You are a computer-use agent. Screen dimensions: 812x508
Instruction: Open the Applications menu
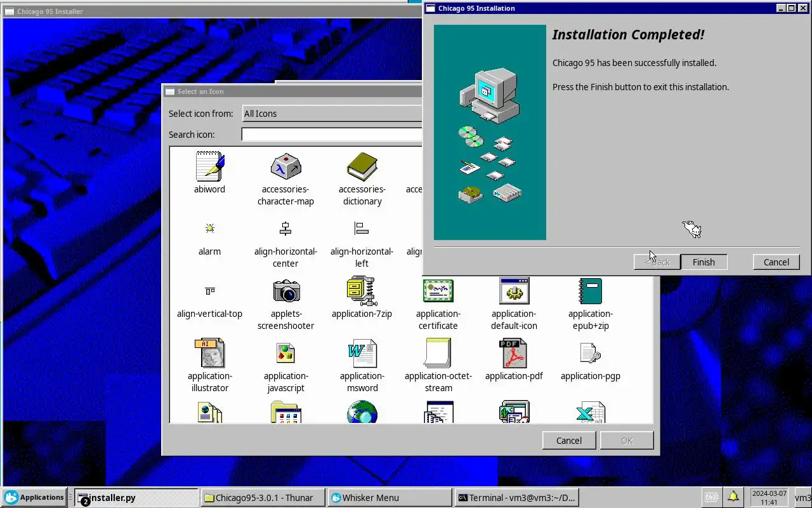34,497
